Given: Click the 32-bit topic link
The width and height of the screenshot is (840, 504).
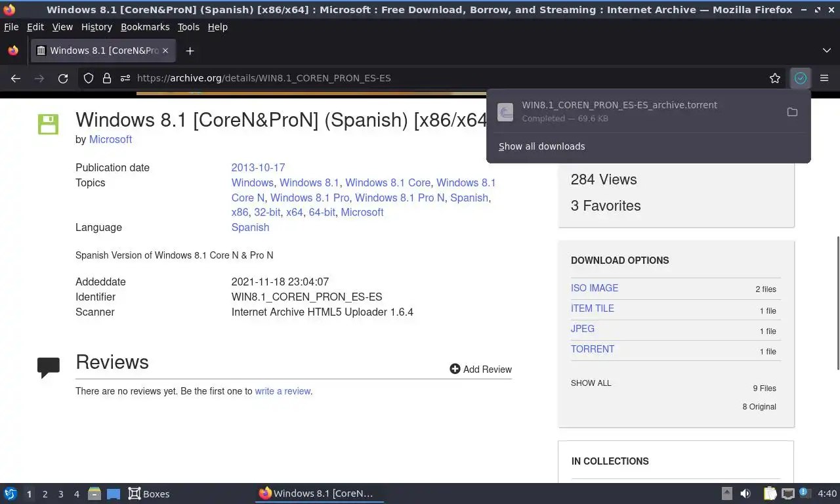Looking at the screenshot, I should tap(267, 212).
